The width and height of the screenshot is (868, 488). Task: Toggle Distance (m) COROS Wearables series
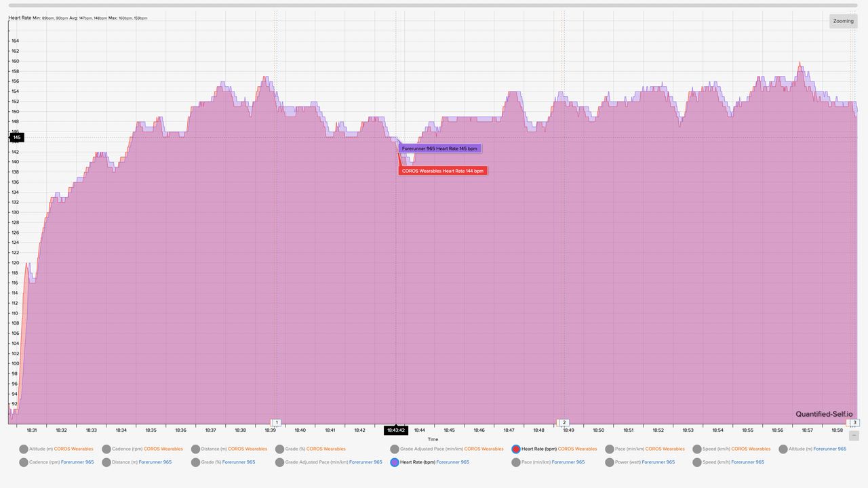pyautogui.click(x=229, y=449)
